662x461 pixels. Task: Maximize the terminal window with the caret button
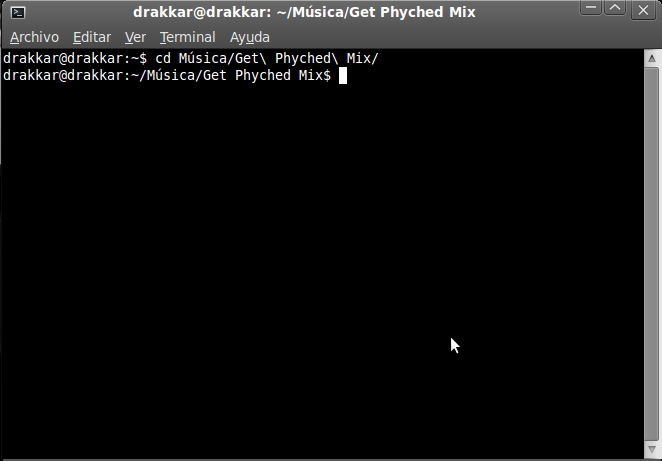point(615,8)
